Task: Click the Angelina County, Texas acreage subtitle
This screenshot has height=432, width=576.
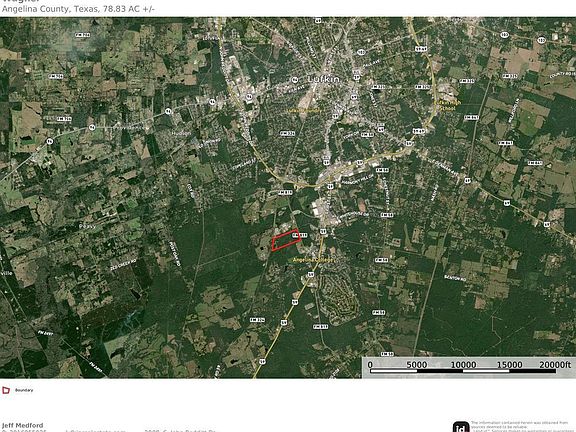Action: point(78,9)
